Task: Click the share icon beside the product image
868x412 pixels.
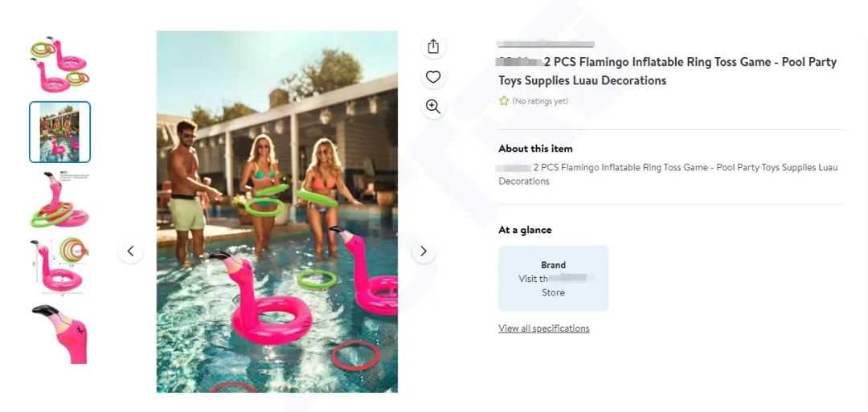Action: click(433, 47)
